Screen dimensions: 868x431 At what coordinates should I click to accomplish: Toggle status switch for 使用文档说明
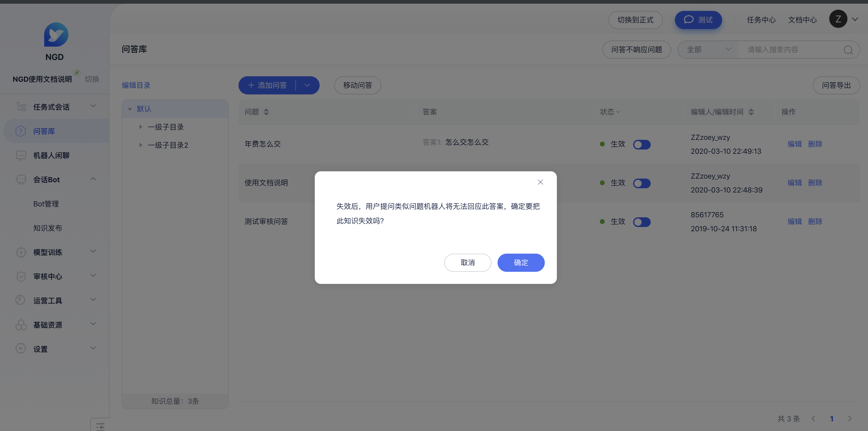642,183
